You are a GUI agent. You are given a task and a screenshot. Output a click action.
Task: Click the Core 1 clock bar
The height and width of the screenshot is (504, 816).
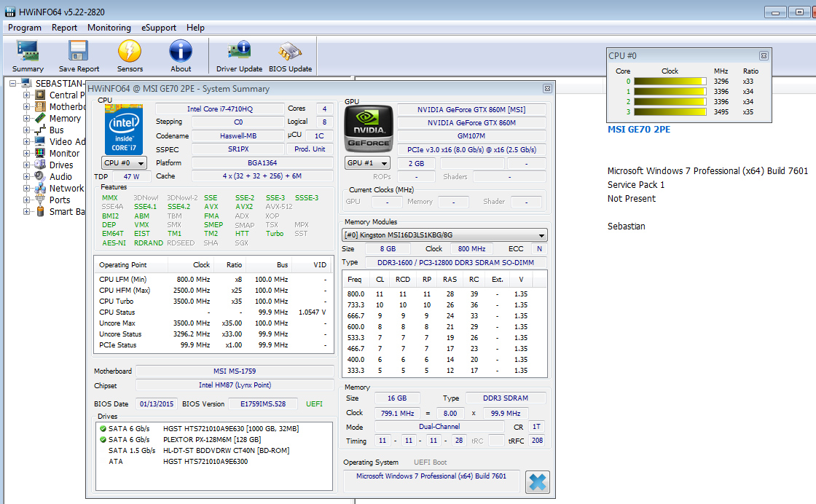[x=670, y=92]
